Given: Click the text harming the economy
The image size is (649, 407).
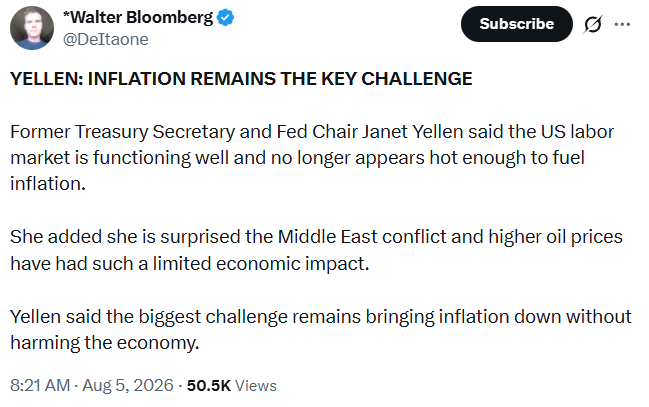Looking at the screenshot, I should coord(105,343).
